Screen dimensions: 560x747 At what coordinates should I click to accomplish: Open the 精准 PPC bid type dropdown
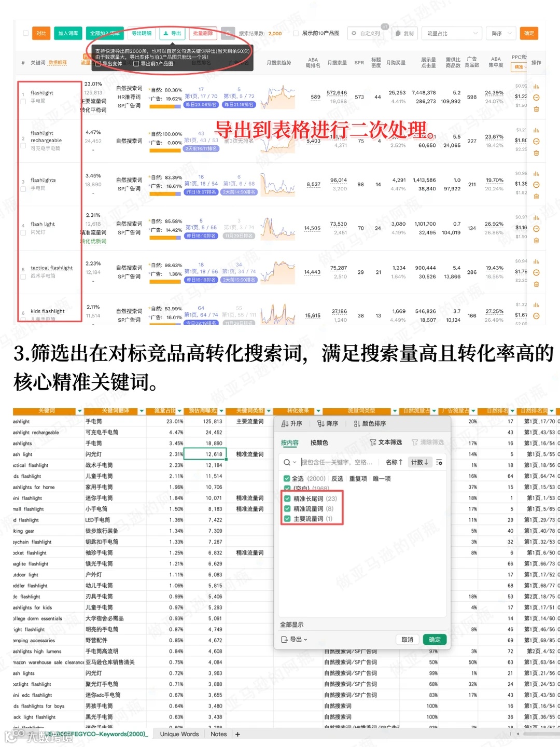click(519, 67)
